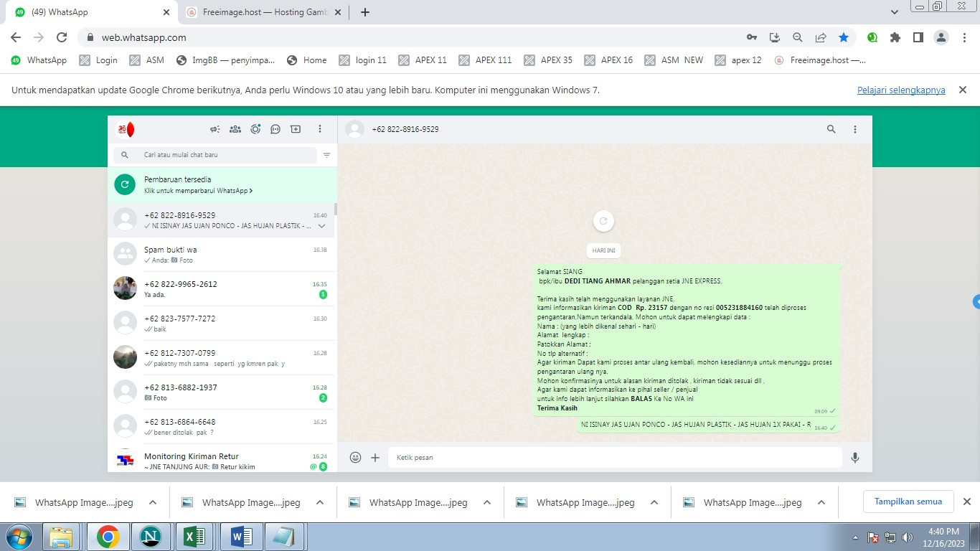Click the Pelajari selengkapnya link
Screen dimensions: 980x551
[x=901, y=90]
